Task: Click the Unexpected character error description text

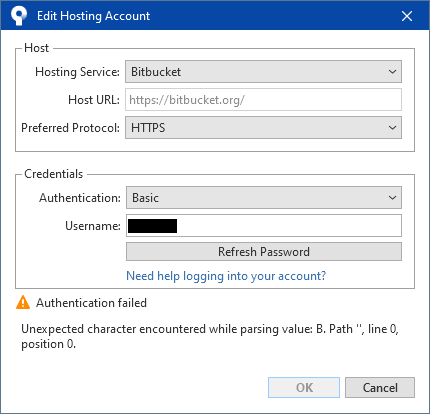Action: coord(210,336)
